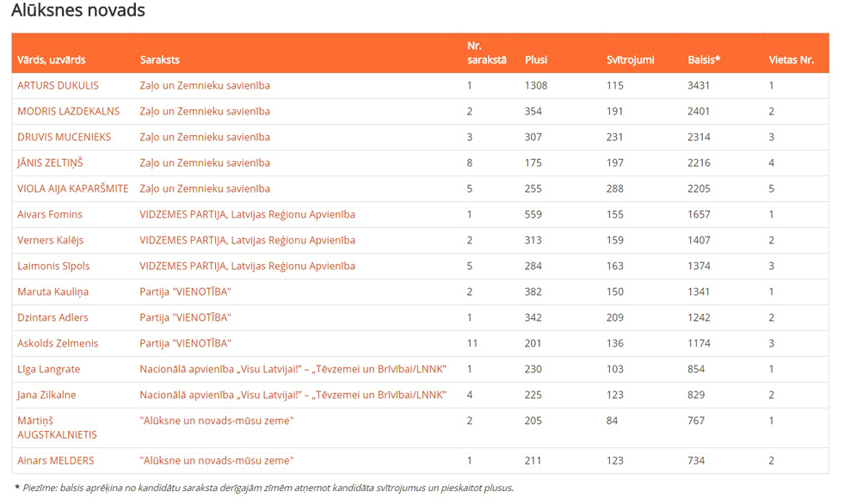Open the Mārtiņš AUGSTKALNIETIS candidate link
Screen dimensions: 844x504
(57, 427)
